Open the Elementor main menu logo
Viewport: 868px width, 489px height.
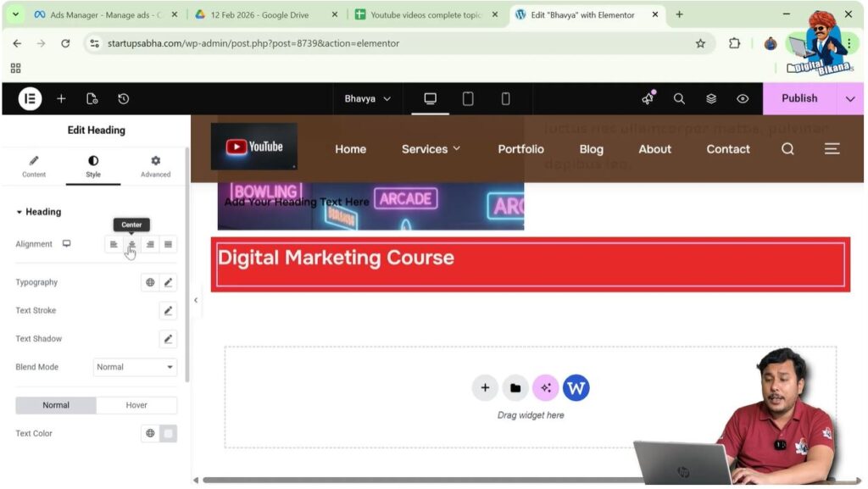[x=30, y=98]
